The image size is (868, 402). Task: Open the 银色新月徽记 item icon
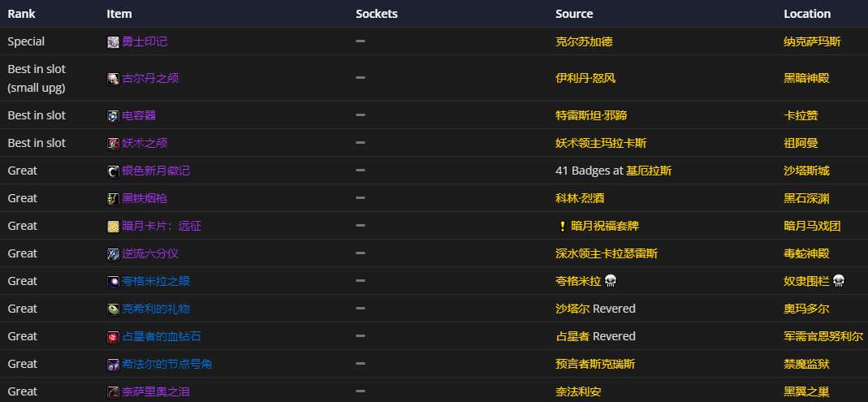(113, 171)
